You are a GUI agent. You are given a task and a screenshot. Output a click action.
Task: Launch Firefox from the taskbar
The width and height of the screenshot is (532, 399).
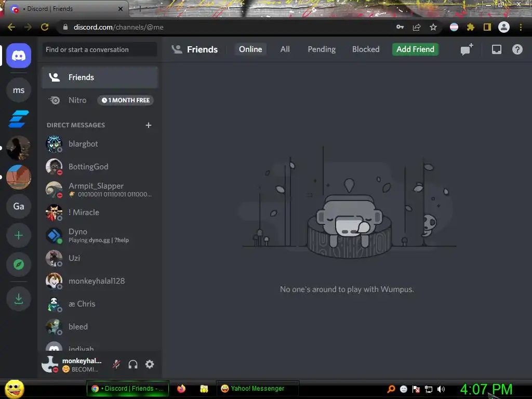tap(181, 389)
